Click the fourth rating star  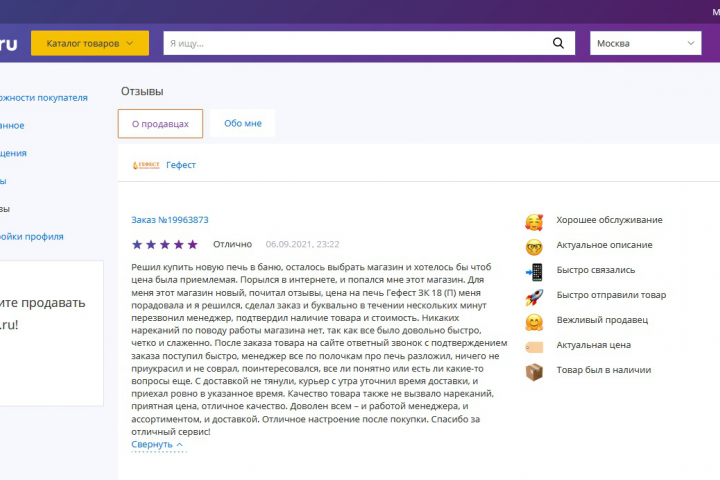click(x=179, y=244)
